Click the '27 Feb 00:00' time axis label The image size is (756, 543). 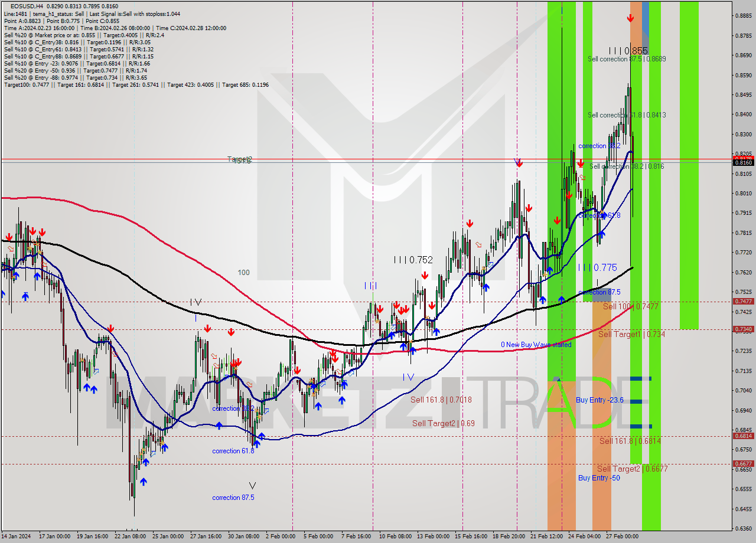coord(623,537)
